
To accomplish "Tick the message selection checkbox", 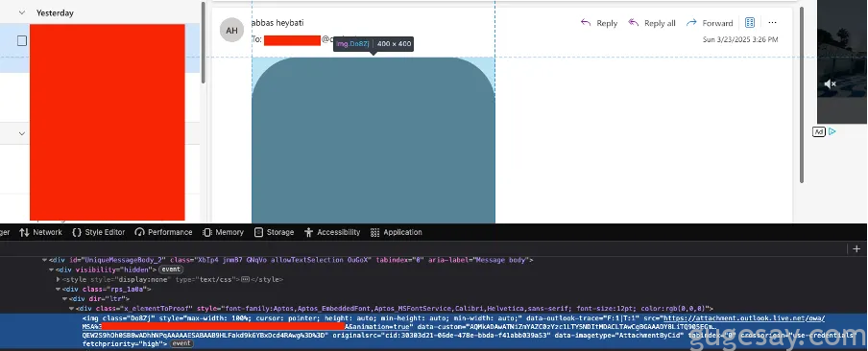I will (22, 40).
